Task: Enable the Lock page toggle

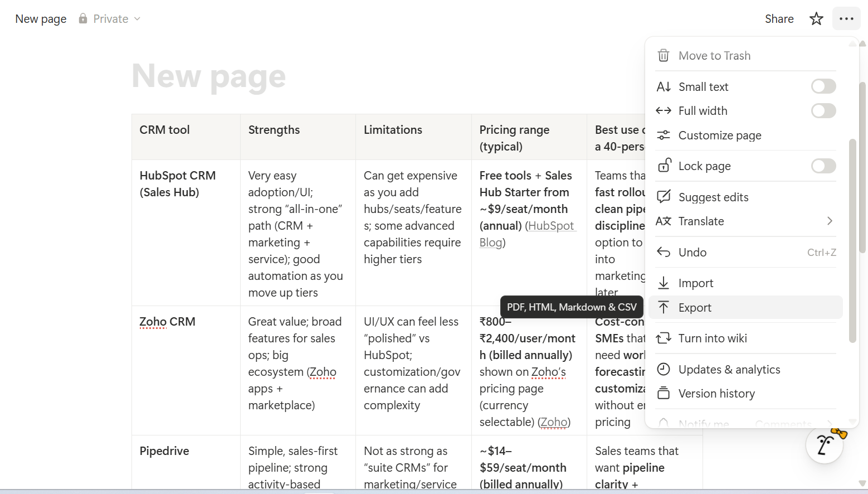Action: point(823,166)
